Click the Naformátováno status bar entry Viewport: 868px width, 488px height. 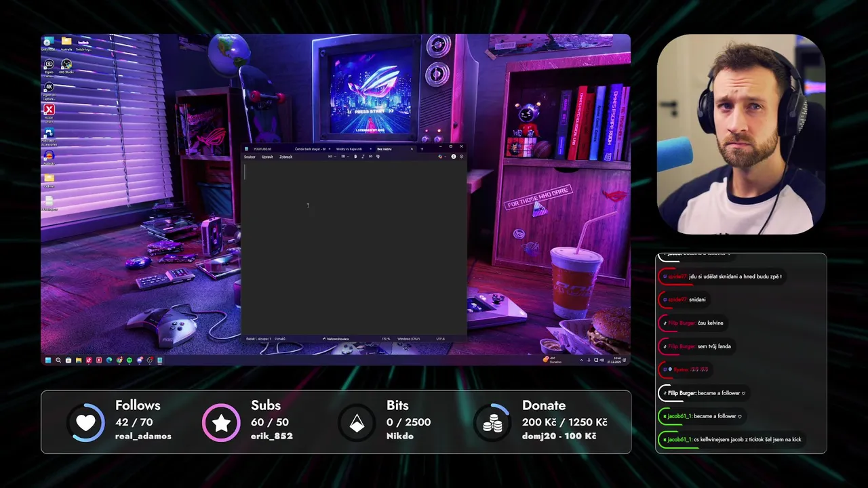point(337,339)
